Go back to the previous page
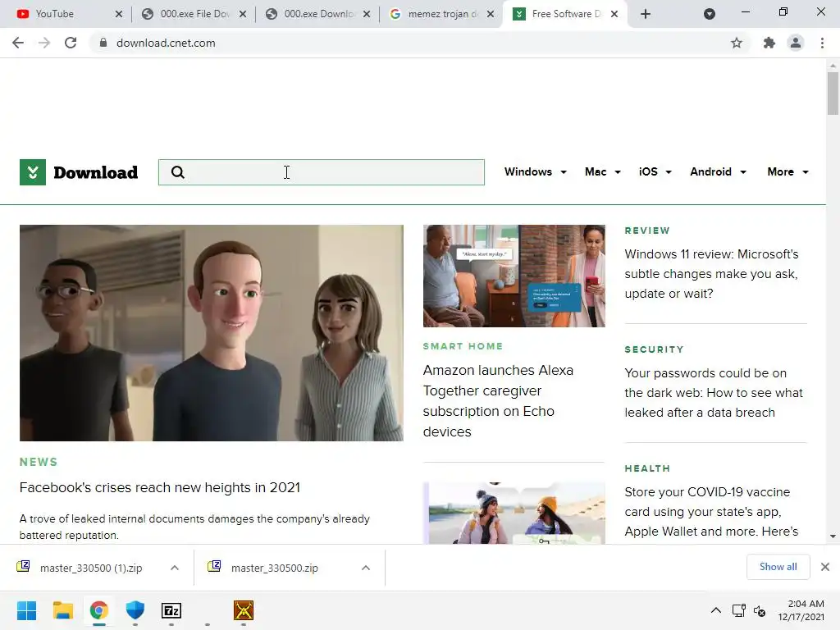840x630 pixels. click(x=18, y=43)
